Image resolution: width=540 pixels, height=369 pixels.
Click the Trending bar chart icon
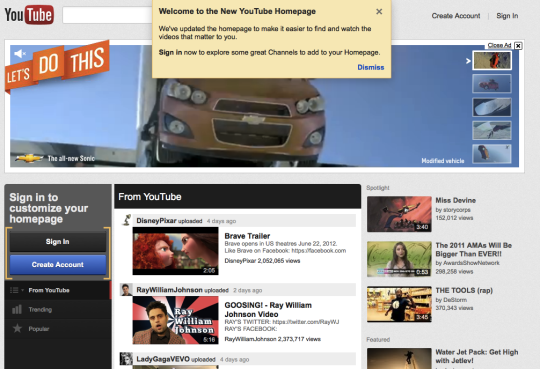(17, 309)
